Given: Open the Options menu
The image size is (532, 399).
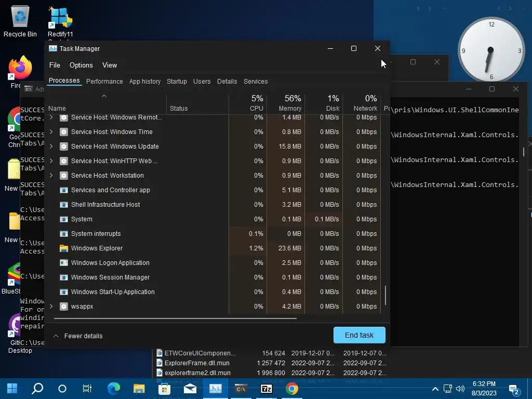Looking at the screenshot, I should click(x=81, y=65).
